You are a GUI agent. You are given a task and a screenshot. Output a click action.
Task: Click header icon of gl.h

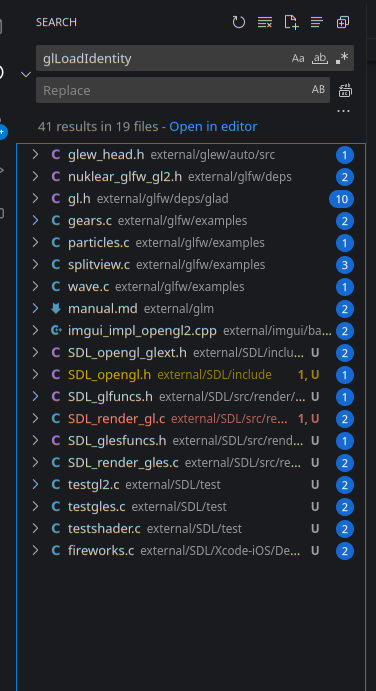[x=56, y=199]
